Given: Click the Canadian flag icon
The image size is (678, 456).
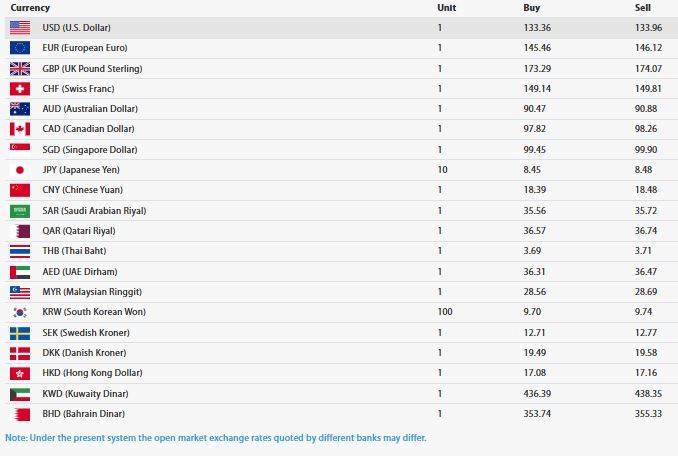Looking at the screenshot, I should pos(20,129).
